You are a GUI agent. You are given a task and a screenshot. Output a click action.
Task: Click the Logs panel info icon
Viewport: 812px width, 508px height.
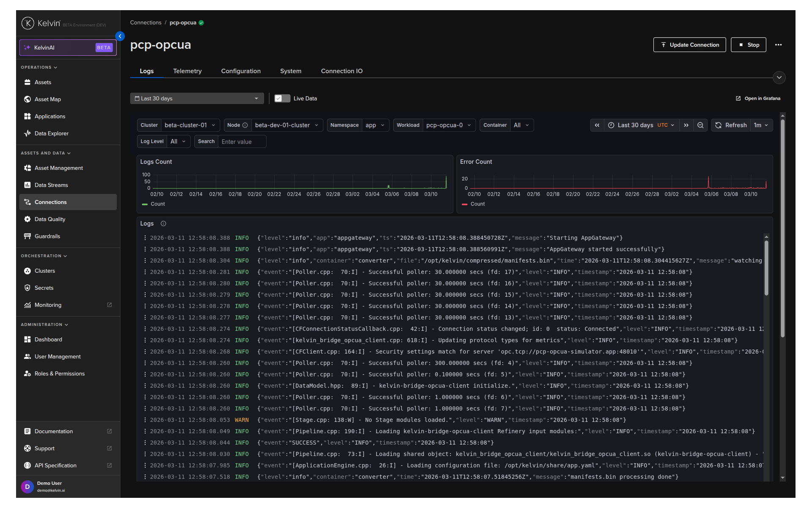[163, 224]
